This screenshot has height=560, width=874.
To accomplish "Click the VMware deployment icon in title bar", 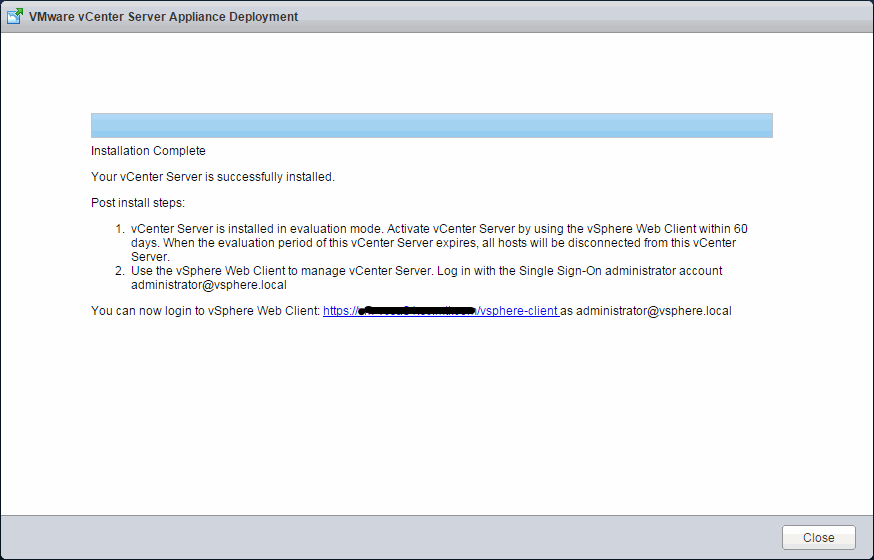I will [15, 16].
